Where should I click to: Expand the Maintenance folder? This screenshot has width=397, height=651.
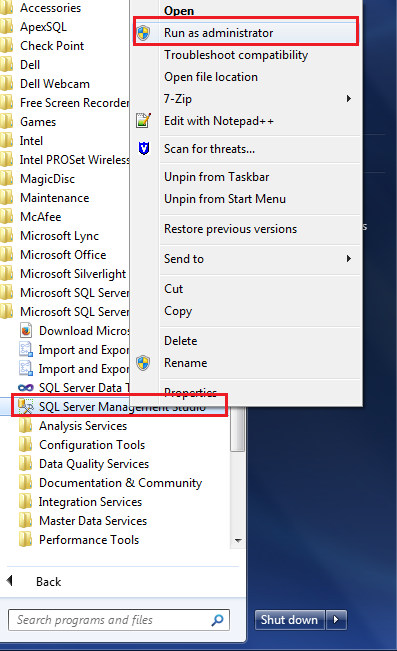[x=54, y=198]
